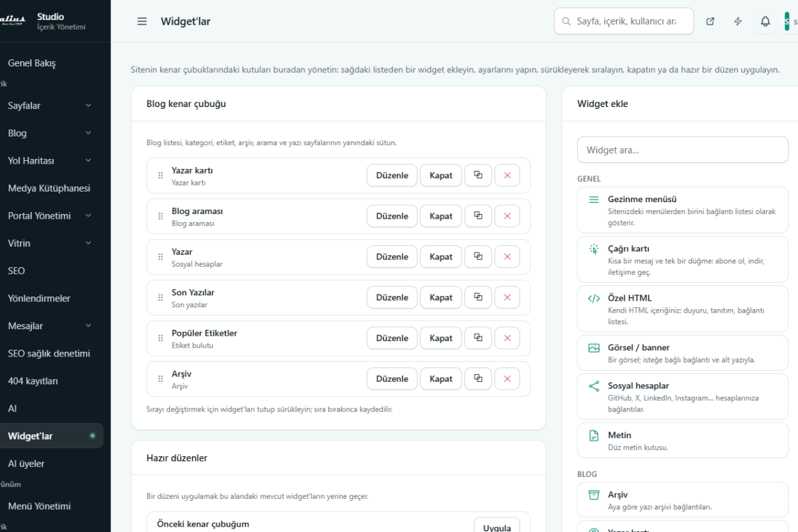This screenshot has width=798, height=532.
Task: Click Düzenle for the Yazar kartı widget
Action: (392, 176)
